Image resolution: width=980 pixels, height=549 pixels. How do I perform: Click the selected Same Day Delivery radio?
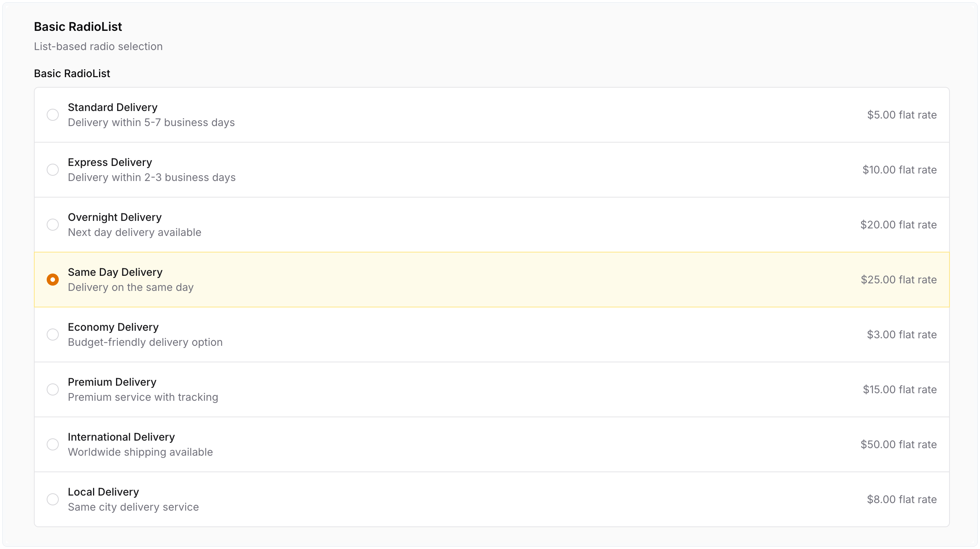(x=52, y=280)
